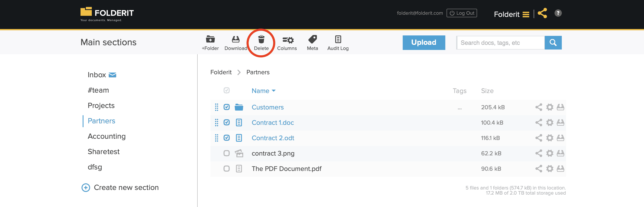The height and width of the screenshot is (207, 644).
Task: Share The PDF Document.pdf via row icon
Action: coord(539,169)
